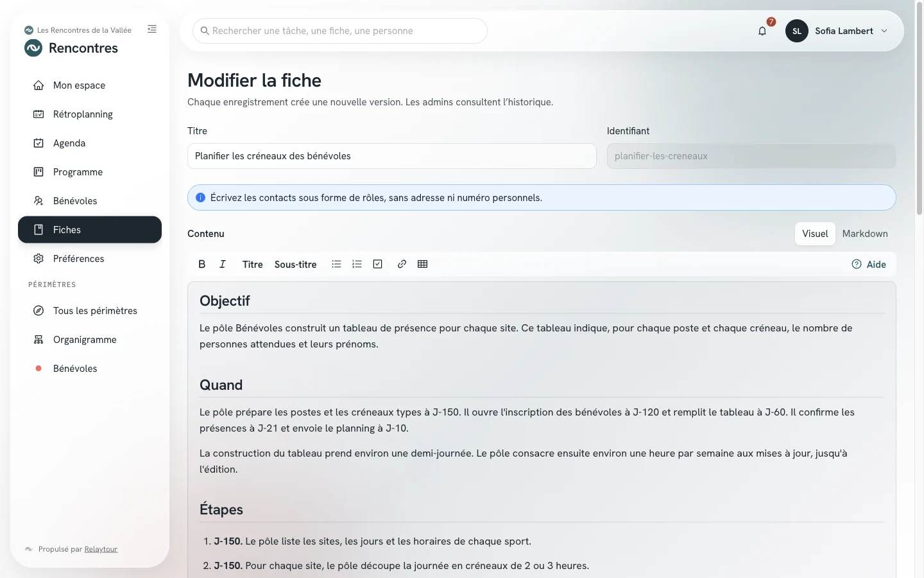Switch editor to Visuel mode
This screenshot has height=578, width=924.
[x=815, y=234]
